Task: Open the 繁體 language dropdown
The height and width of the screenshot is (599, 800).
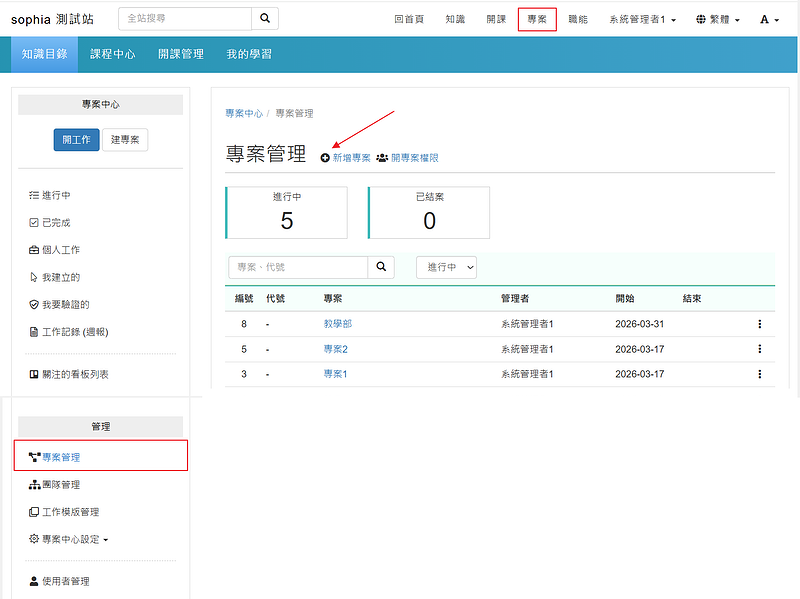Action: point(718,20)
